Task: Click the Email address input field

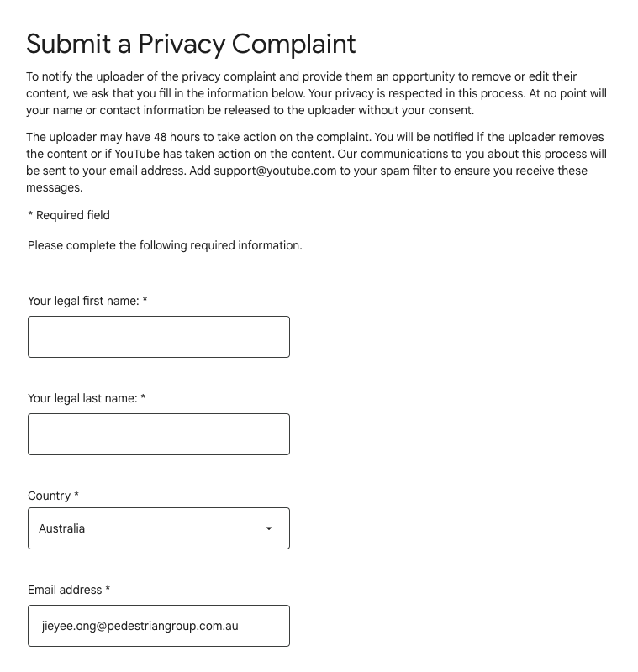Action: 158,626
